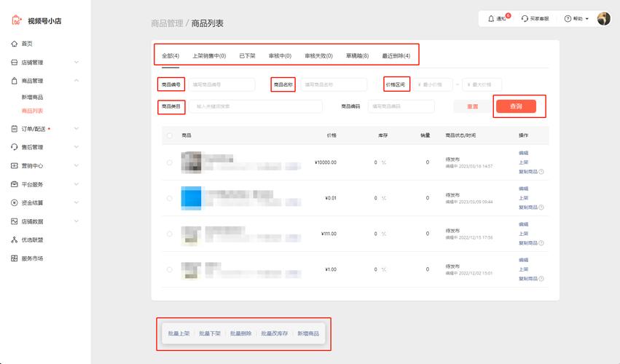
Task: Tick the select-all checkbox in table header
Action: coord(170,135)
